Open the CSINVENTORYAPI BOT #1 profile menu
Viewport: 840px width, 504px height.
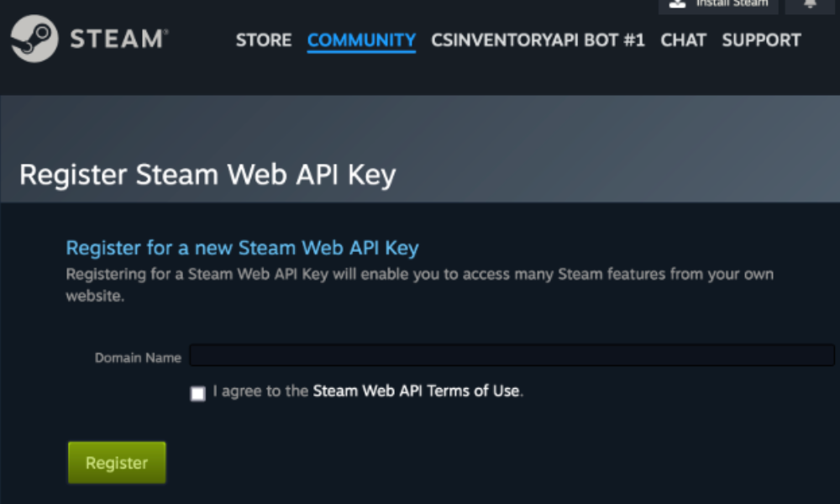(x=538, y=40)
